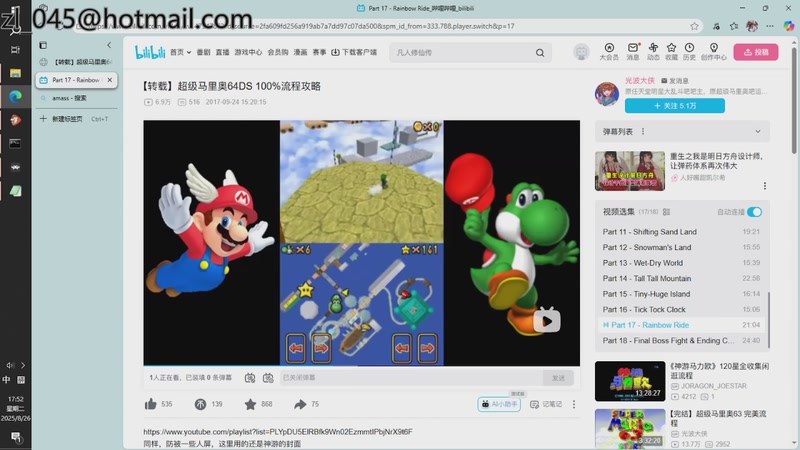800x450 pixels.
Task: Open the 弹幕列表 three-dot menu
Action: [643, 132]
